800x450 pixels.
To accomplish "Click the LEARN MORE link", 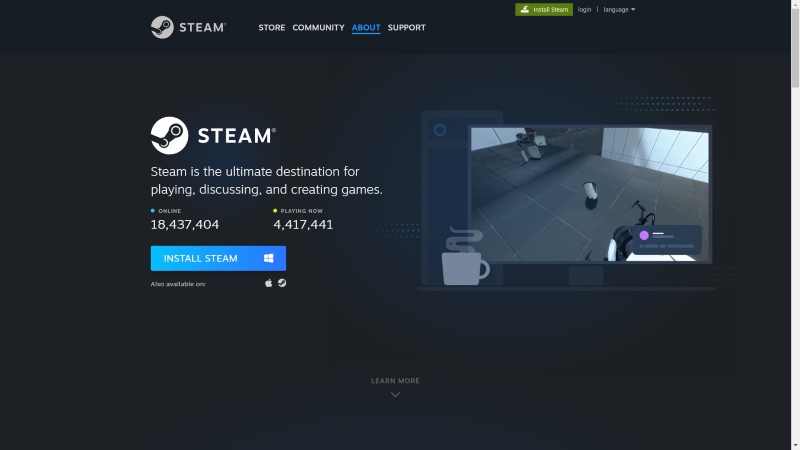I will 395,381.
